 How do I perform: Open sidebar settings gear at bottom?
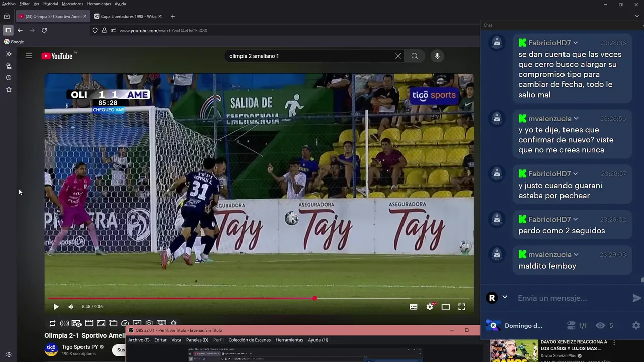tap(9, 354)
